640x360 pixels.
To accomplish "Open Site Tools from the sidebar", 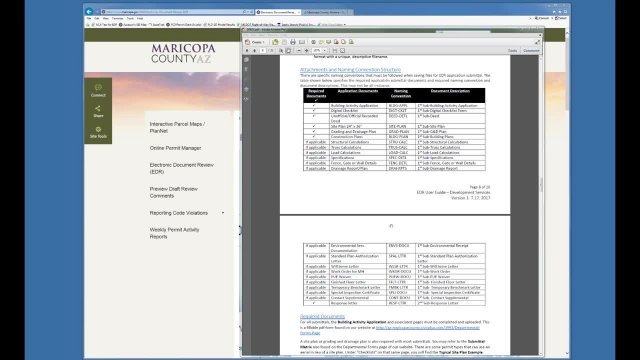I will click(x=98, y=132).
